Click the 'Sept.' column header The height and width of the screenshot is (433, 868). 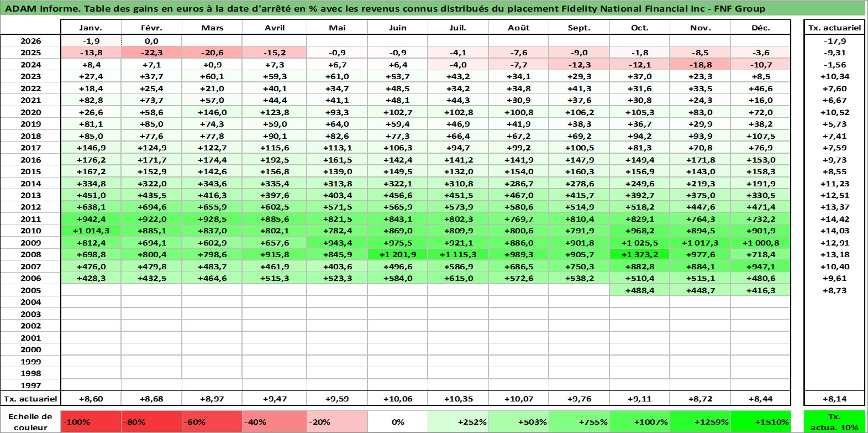tap(580, 28)
